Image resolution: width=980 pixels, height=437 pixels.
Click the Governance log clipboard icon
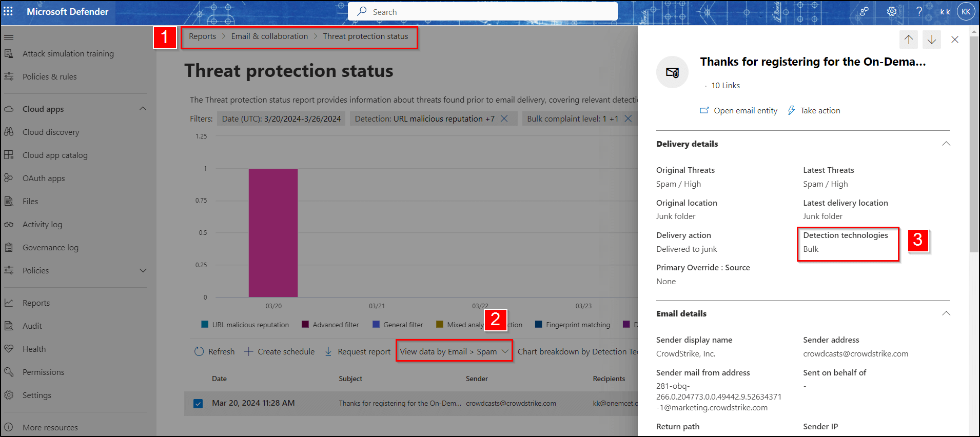9,247
